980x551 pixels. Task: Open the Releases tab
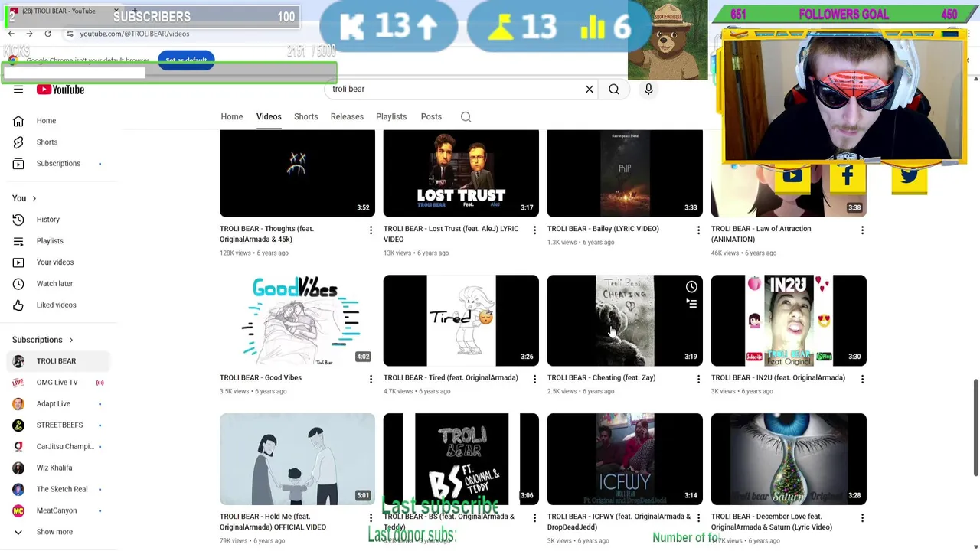[x=347, y=117]
